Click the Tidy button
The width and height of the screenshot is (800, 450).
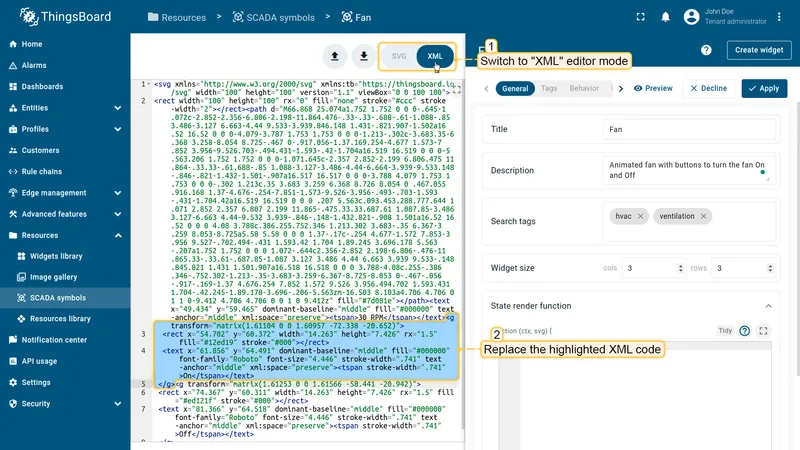tap(725, 331)
